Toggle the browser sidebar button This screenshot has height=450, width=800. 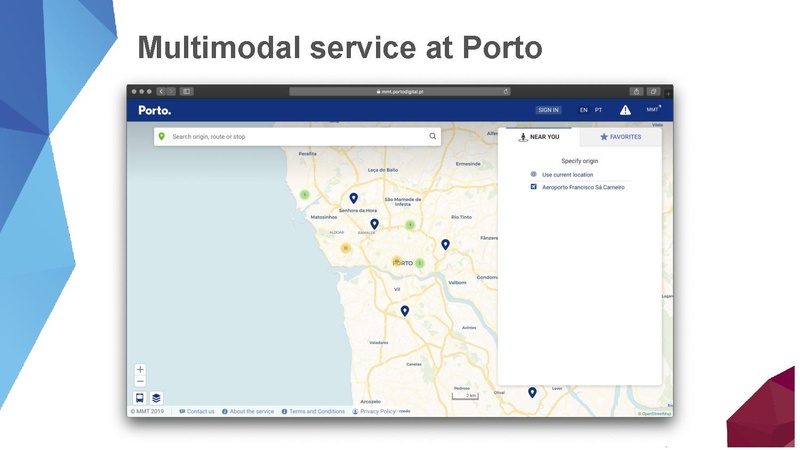click(x=186, y=91)
